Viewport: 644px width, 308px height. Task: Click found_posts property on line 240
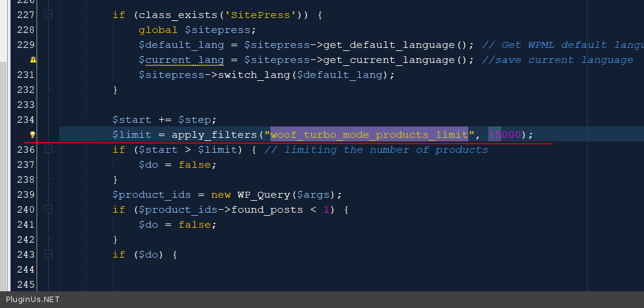click(x=267, y=210)
